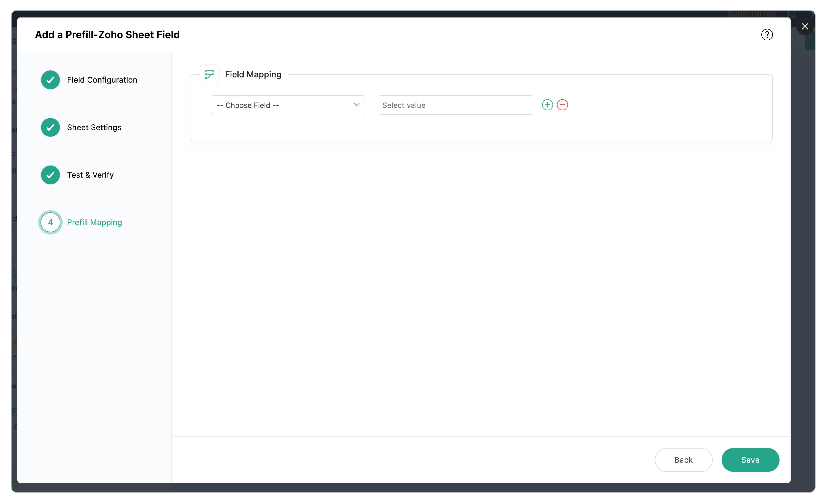Focus the Select value input field

pos(456,105)
